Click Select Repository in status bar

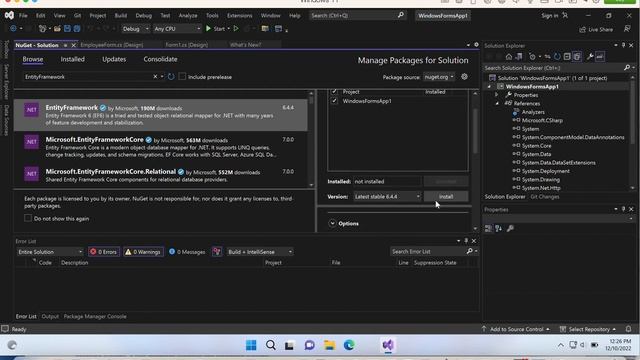(x=588, y=329)
